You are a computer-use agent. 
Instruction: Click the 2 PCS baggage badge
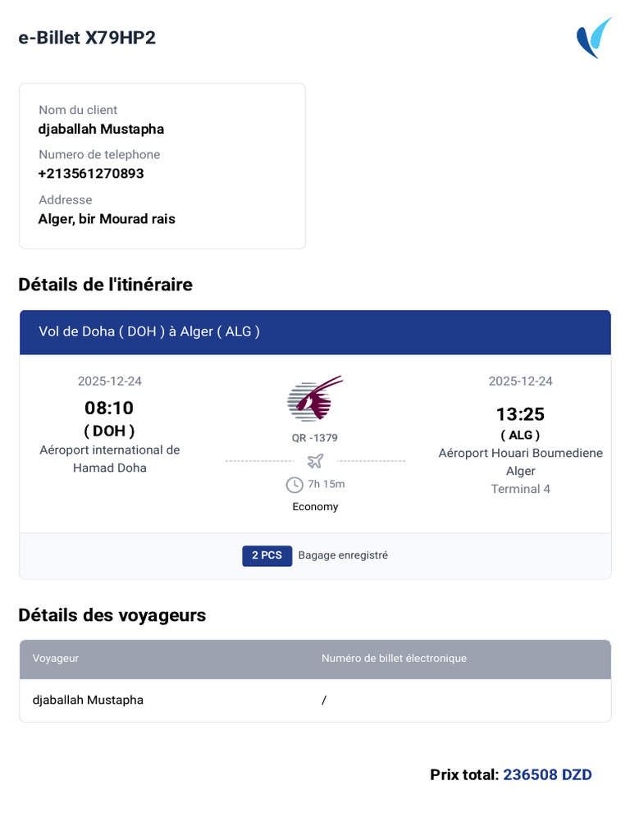click(267, 555)
